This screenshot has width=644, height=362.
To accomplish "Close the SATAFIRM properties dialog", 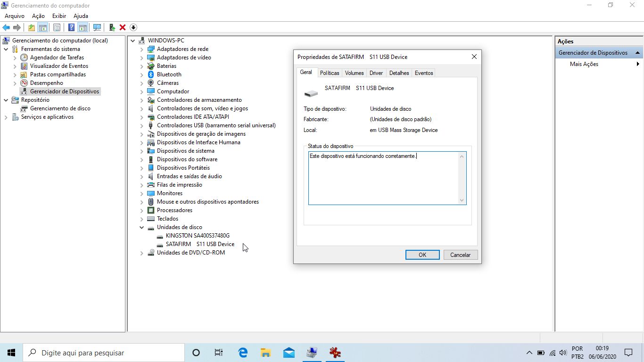I will [x=474, y=57].
